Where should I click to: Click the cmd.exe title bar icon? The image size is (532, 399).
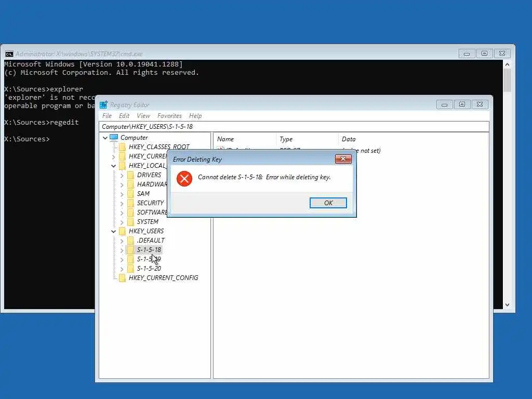9,54
